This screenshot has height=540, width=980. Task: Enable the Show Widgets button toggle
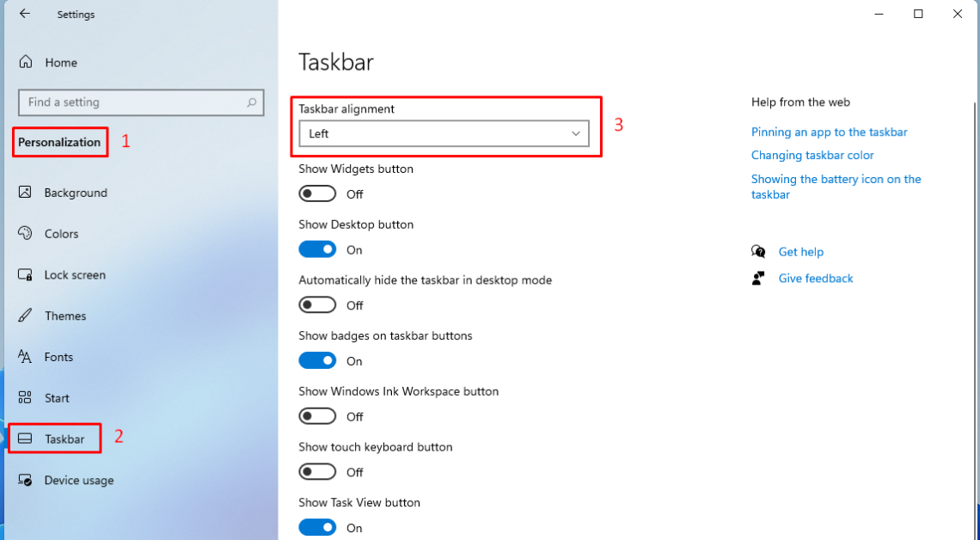pos(317,193)
